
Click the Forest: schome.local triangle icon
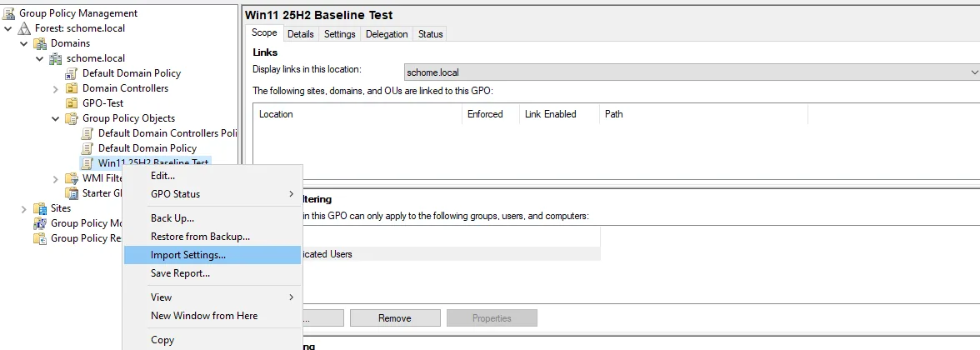pos(24,28)
